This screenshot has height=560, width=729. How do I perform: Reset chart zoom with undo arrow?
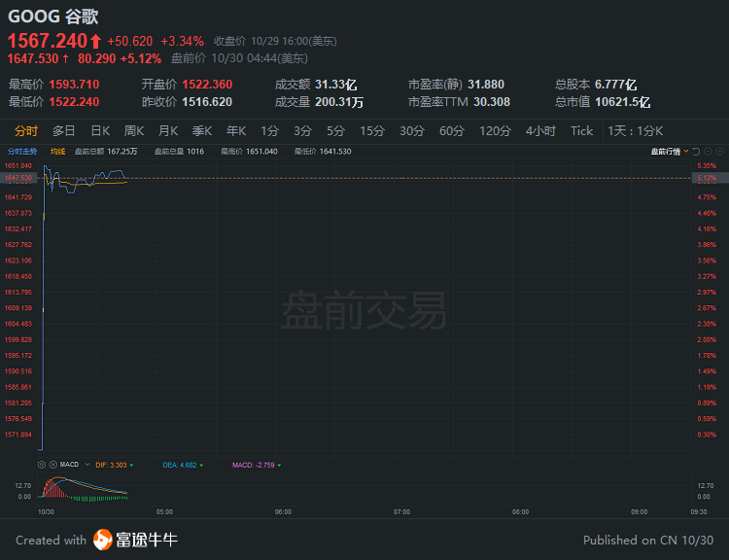click(696, 151)
